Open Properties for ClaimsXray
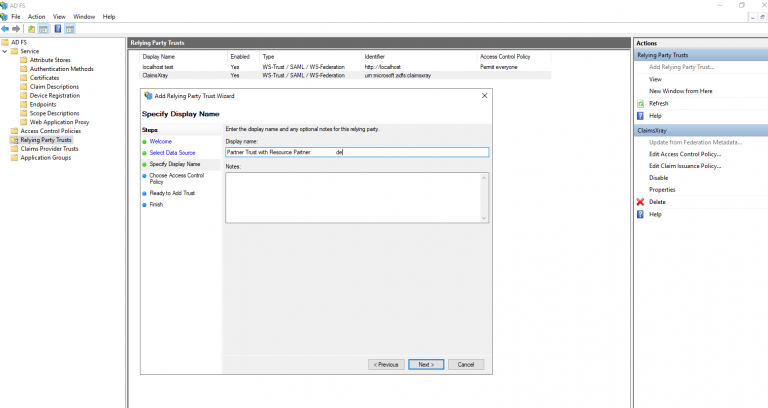This screenshot has width=768, height=408. click(x=662, y=190)
